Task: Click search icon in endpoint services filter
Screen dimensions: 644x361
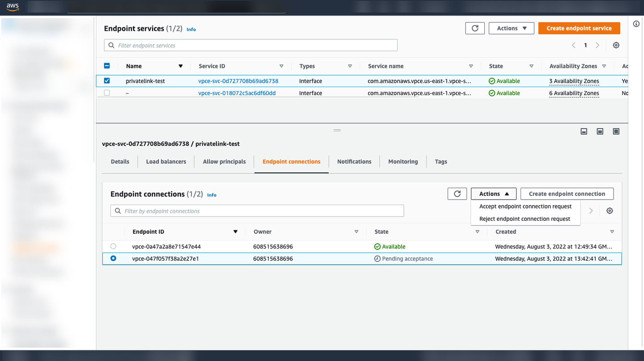Action: pos(111,46)
